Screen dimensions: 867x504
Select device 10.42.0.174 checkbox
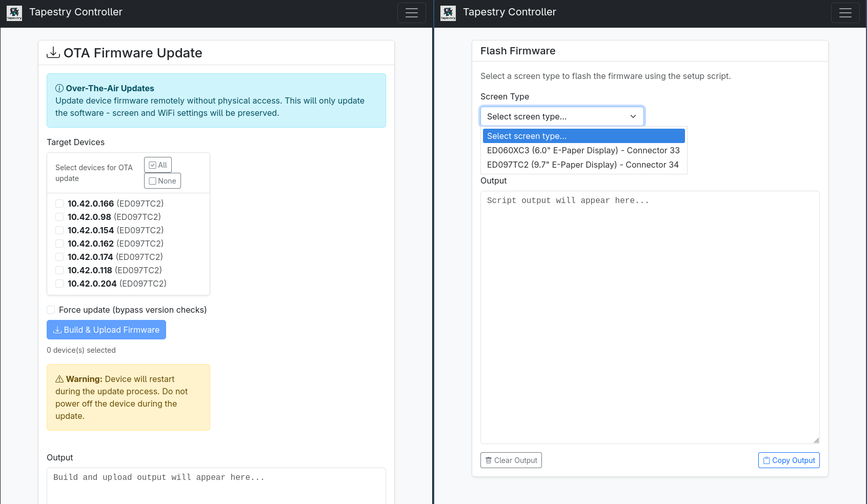click(x=59, y=257)
